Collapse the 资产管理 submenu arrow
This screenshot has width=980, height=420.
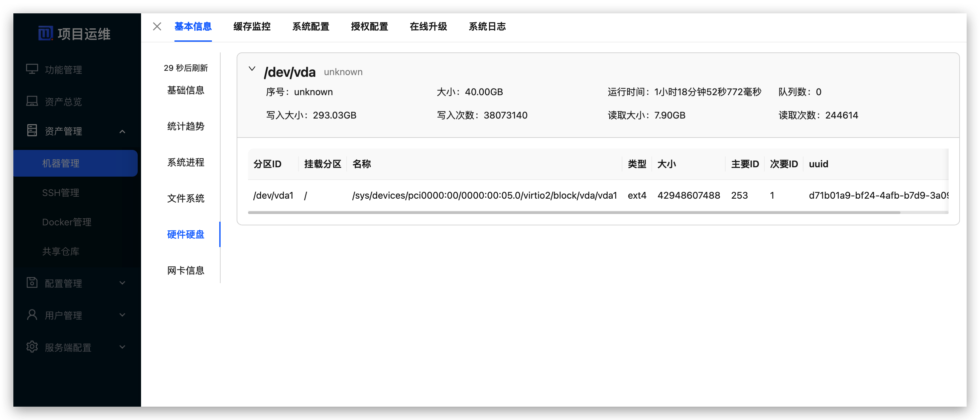point(122,132)
